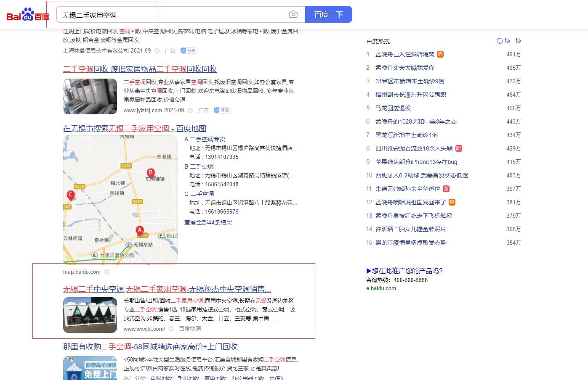Screen dimensions: 588x380
Task: Click map marker A on map
Action: pos(139,230)
